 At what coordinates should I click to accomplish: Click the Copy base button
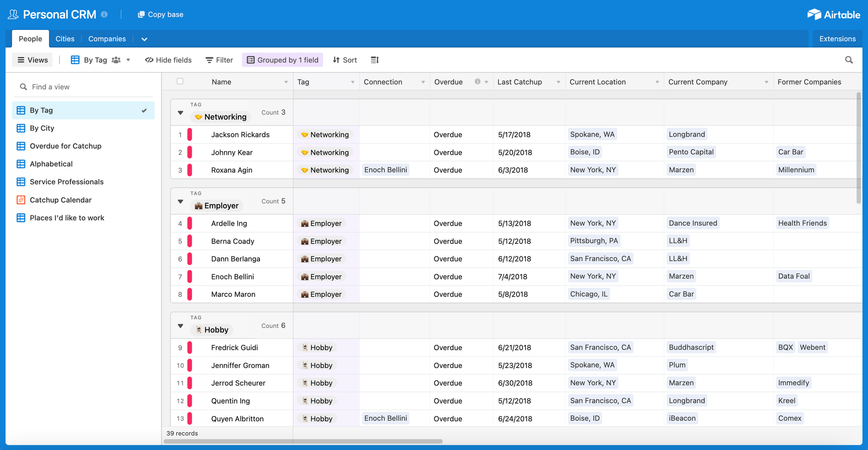pos(161,14)
